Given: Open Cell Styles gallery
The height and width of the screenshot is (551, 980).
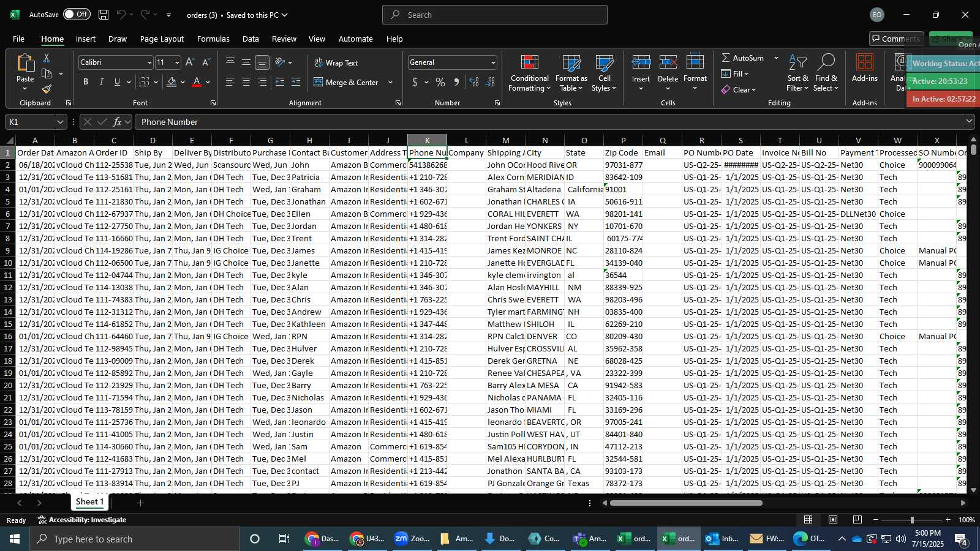Looking at the screenshot, I should (x=604, y=73).
